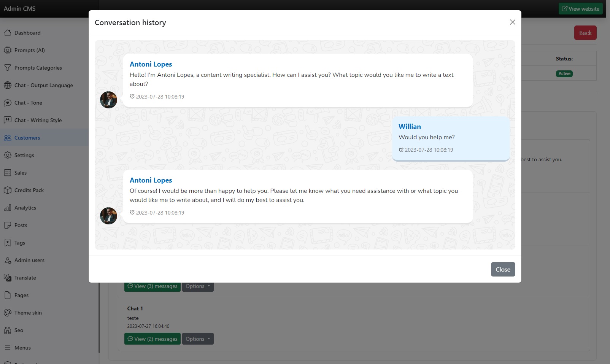
Task: Click the red Back button
Action: point(585,33)
